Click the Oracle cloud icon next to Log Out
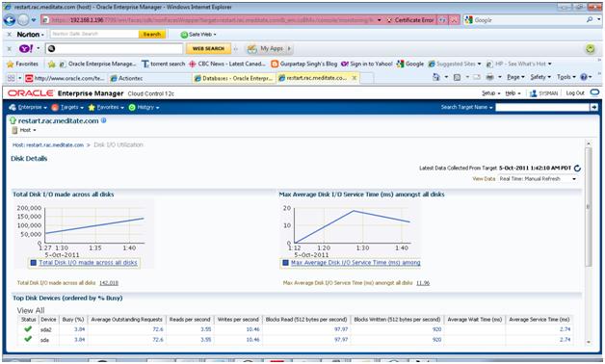Image resolution: width=605 pixels, height=364 pixels. [x=594, y=92]
